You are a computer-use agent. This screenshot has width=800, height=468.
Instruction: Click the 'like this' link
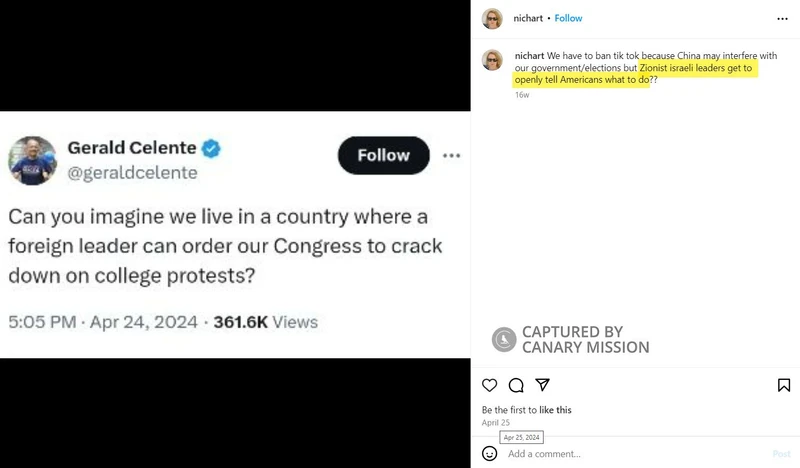(555, 410)
